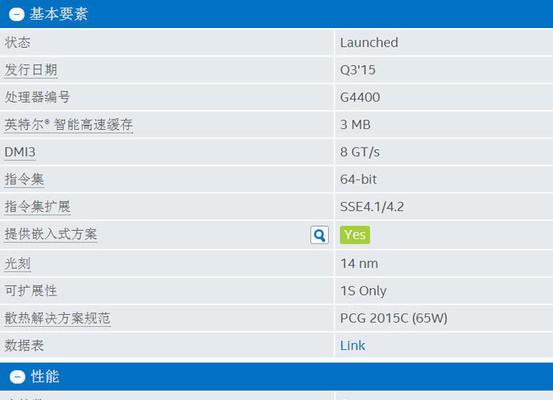553x400 pixels.
Task: Click the magnifier search icon for embedded options
Action: coord(320,235)
